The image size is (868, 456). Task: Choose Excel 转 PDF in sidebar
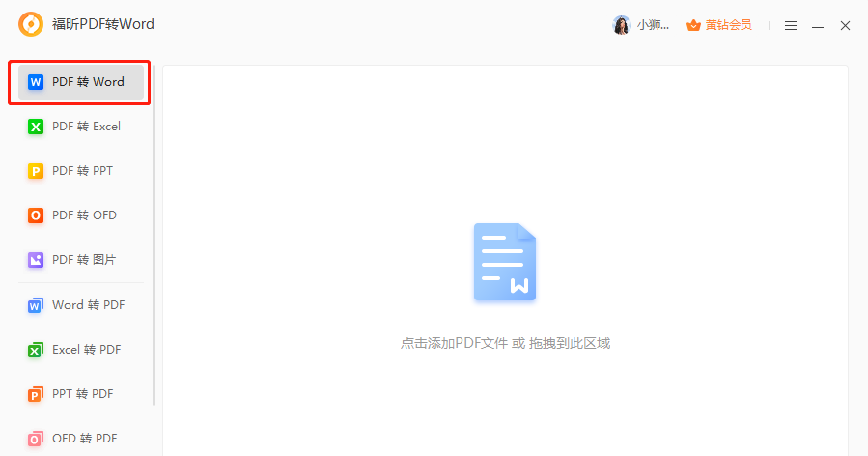coord(81,350)
